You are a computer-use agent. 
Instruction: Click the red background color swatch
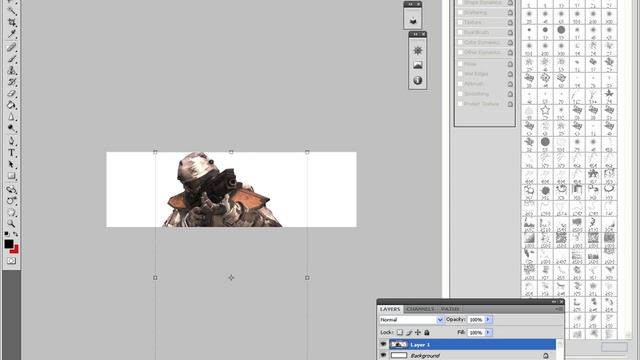click(16, 249)
